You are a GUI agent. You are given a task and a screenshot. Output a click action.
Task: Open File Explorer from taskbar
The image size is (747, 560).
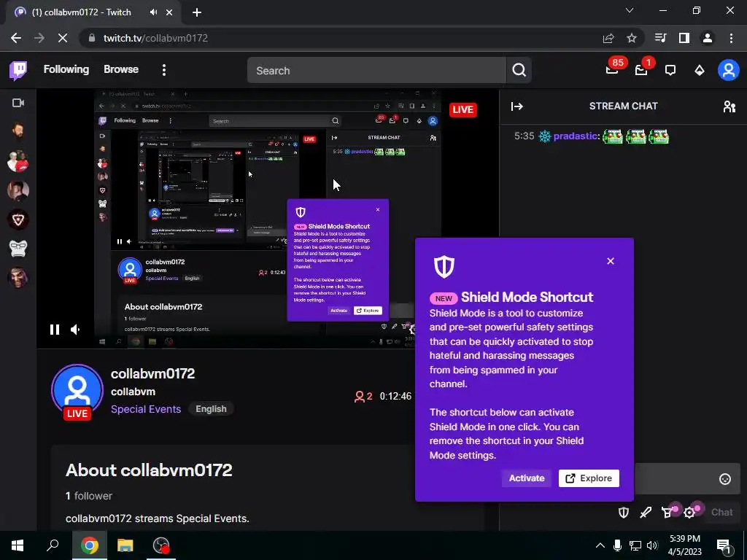click(x=125, y=545)
